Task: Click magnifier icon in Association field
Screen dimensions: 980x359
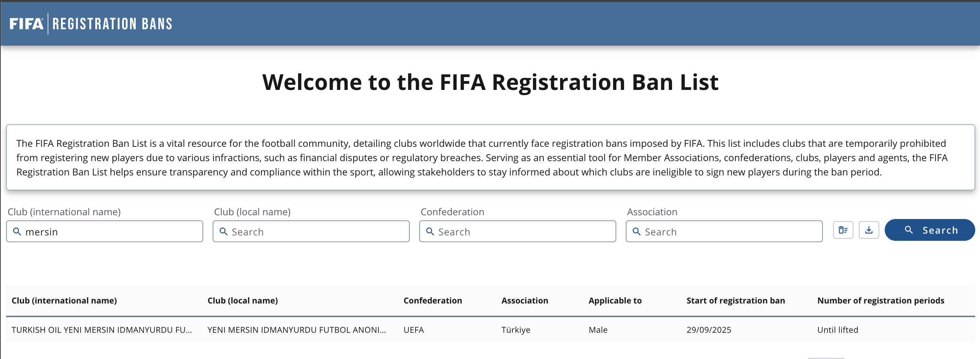Action: click(x=636, y=232)
